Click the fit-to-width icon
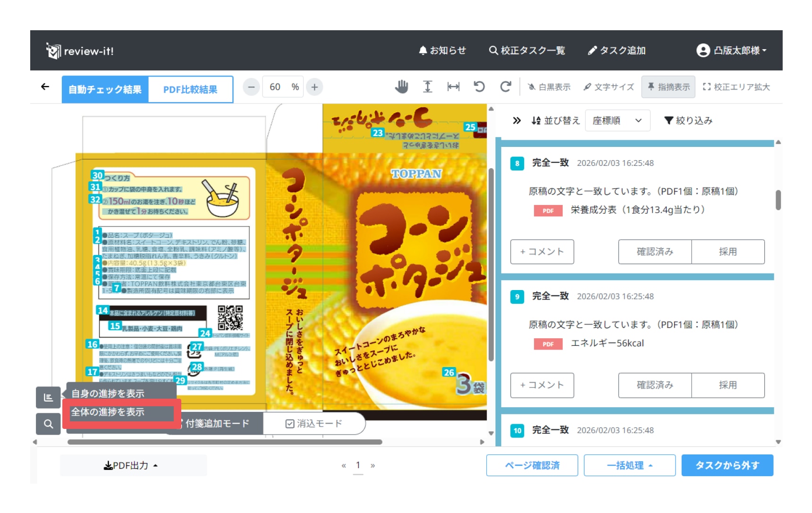This screenshot has width=812, height=513. coord(453,87)
